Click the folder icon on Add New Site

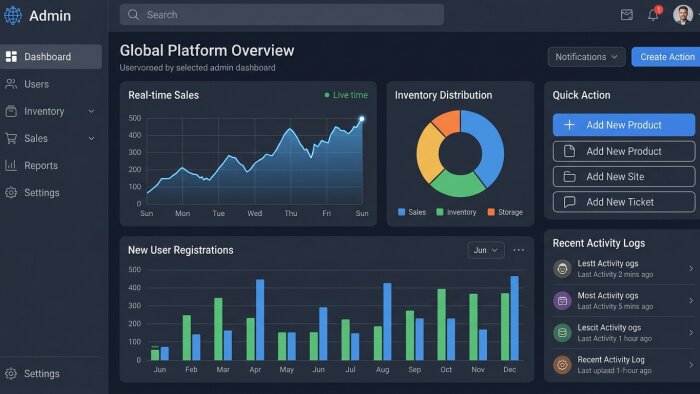pyautogui.click(x=569, y=177)
